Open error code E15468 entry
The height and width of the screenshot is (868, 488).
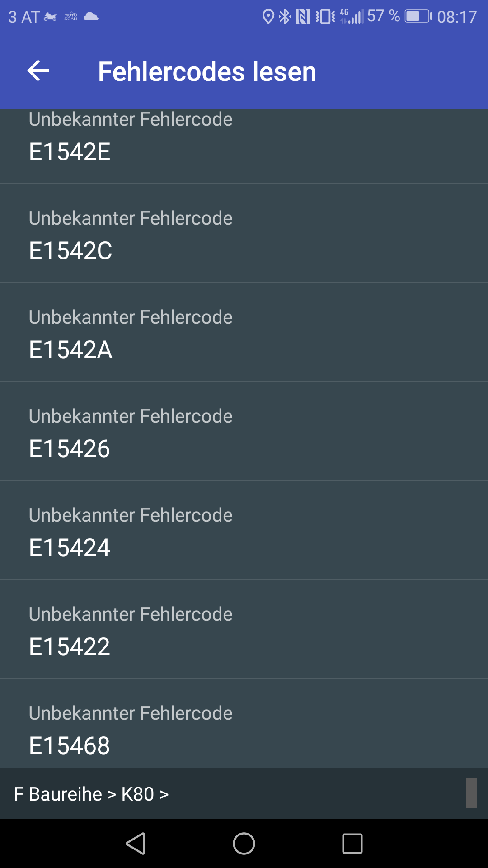click(x=244, y=723)
